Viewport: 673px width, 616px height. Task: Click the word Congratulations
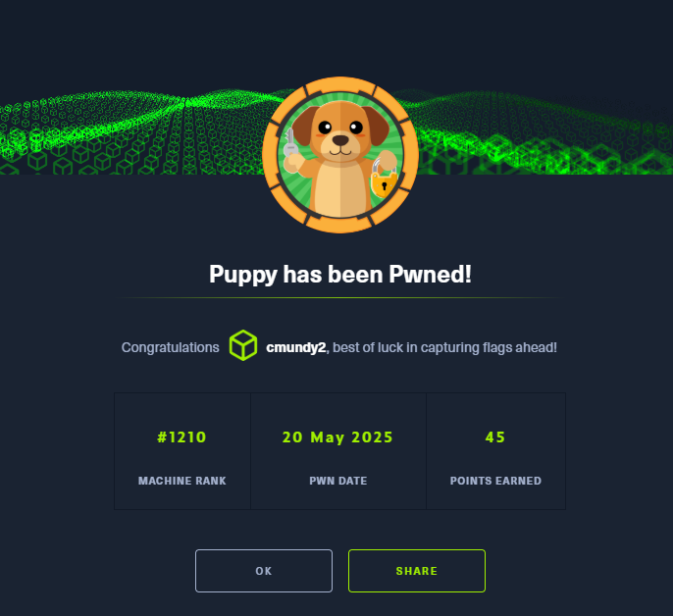[x=171, y=347]
